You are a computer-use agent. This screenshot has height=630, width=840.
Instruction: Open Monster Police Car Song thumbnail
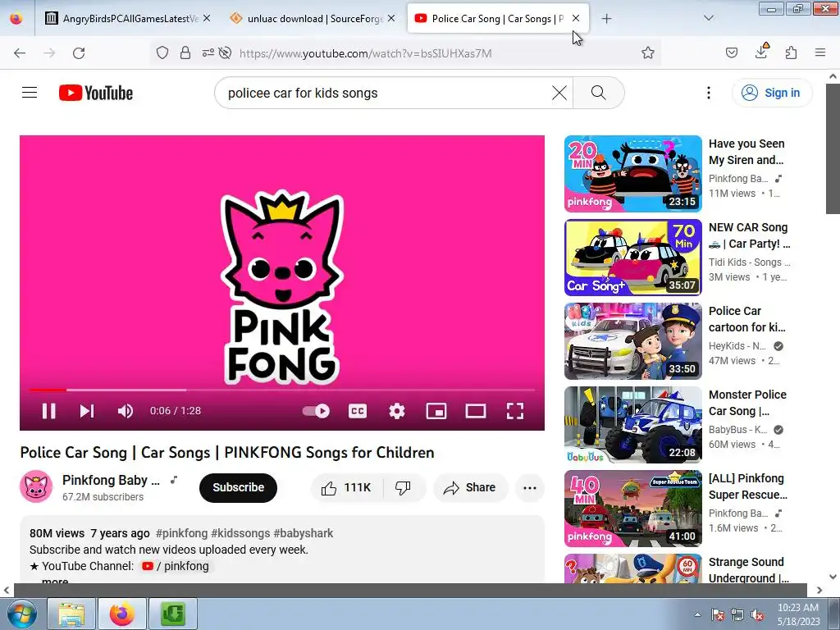coord(632,424)
